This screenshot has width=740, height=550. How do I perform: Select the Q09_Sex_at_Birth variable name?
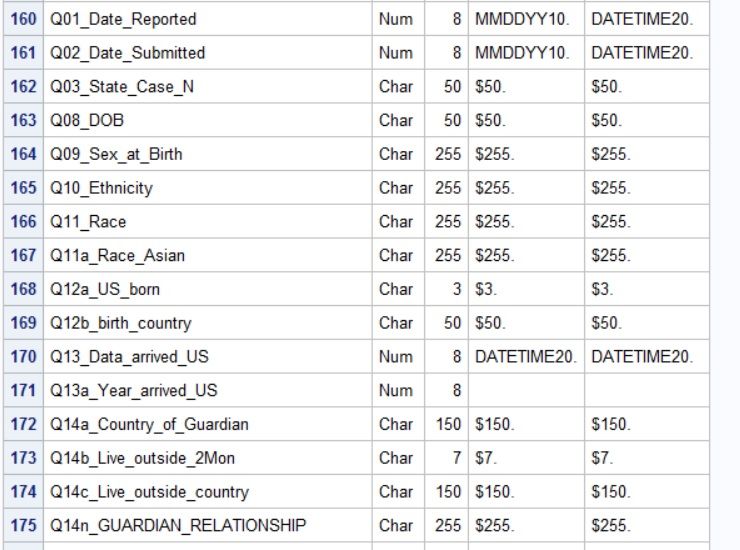pyautogui.click(x=117, y=154)
